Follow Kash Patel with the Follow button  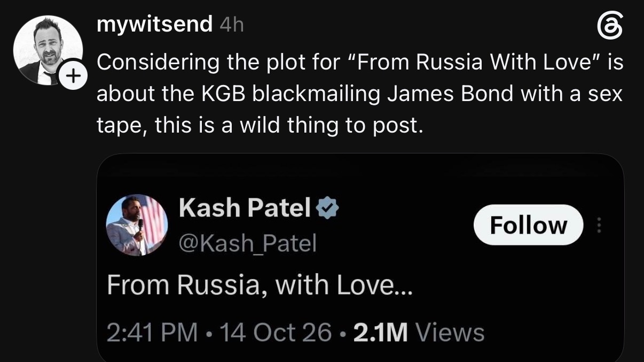click(528, 225)
